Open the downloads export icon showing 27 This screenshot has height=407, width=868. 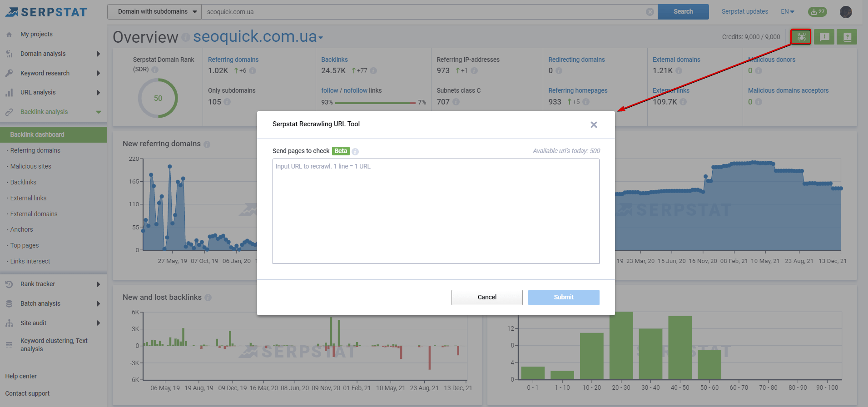tap(817, 12)
